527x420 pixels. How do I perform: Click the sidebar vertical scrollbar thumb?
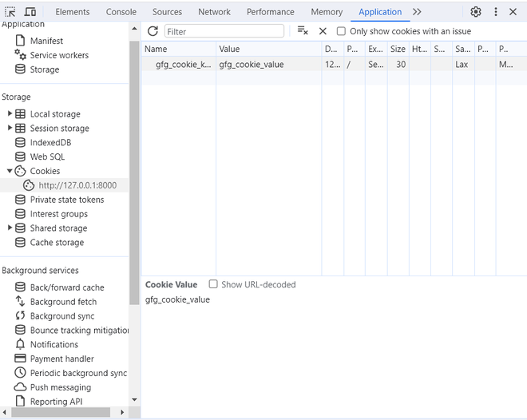134,172
